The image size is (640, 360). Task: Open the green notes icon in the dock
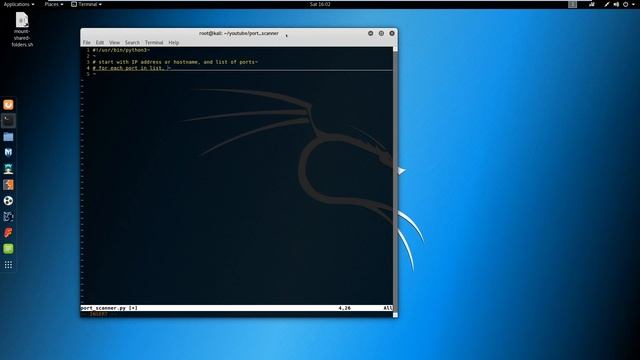coord(8,249)
